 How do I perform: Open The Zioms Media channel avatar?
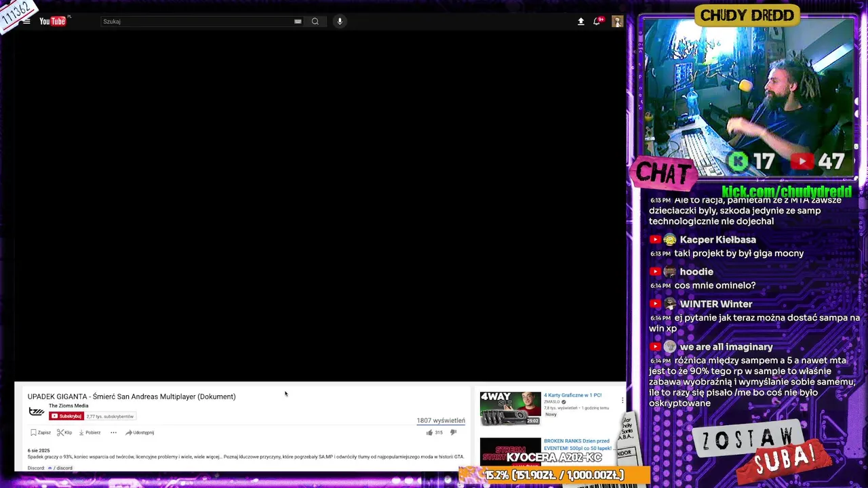36,411
